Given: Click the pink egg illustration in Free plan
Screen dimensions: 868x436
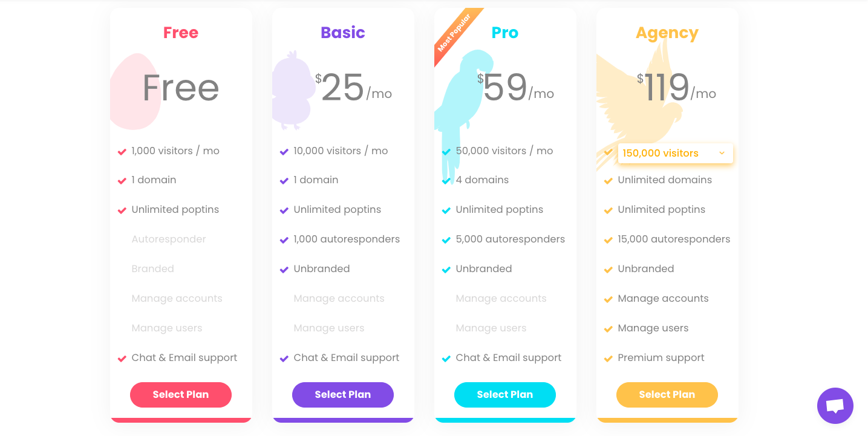Looking at the screenshot, I should point(135,91).
